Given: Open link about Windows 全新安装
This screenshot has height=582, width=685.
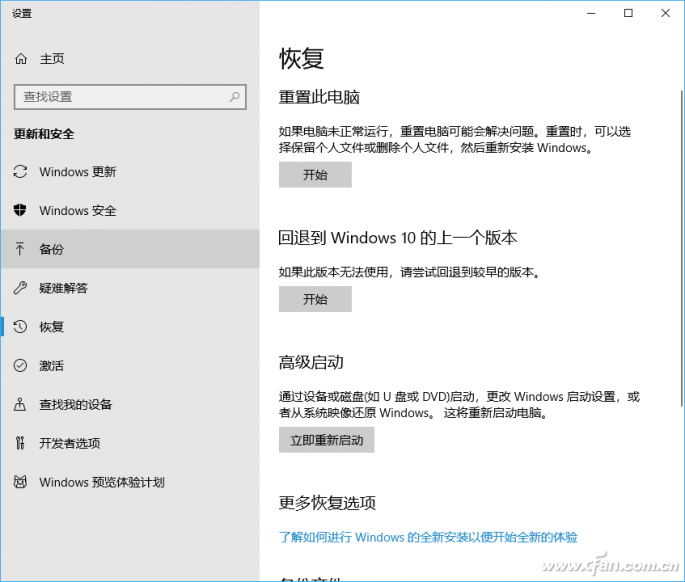Looking at the screenshot, I should point(428,537).
